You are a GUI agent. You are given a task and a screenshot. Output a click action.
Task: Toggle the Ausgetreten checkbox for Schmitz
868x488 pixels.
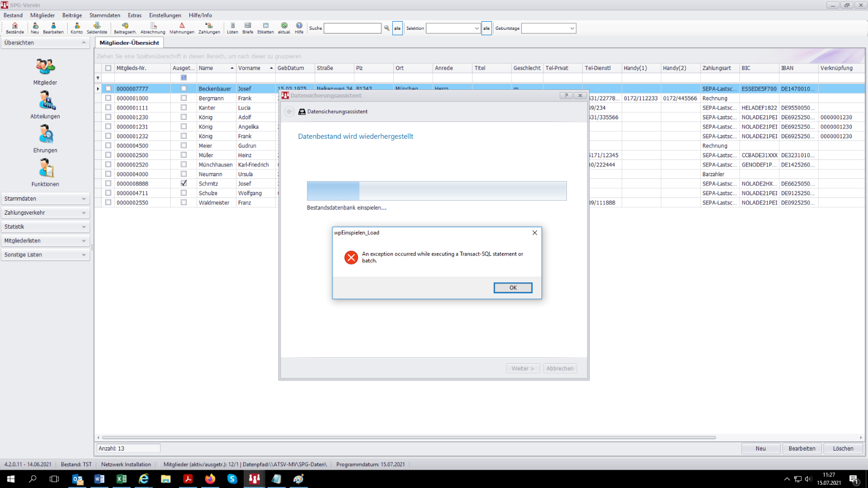pos(184,183)
